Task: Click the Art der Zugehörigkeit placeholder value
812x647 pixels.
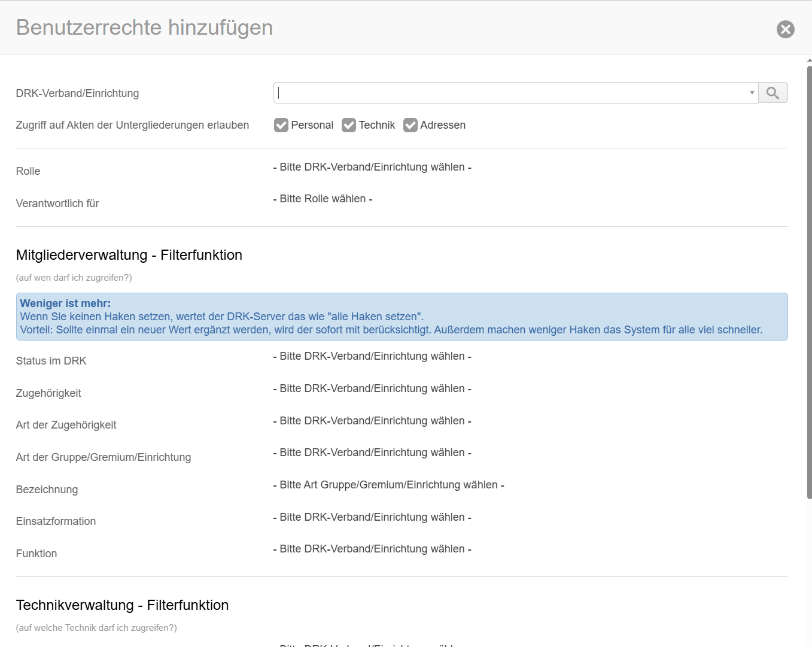Action: click(372, 421)
